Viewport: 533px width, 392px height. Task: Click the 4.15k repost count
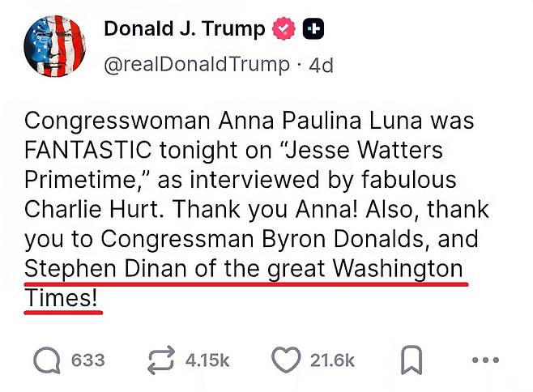209,360
